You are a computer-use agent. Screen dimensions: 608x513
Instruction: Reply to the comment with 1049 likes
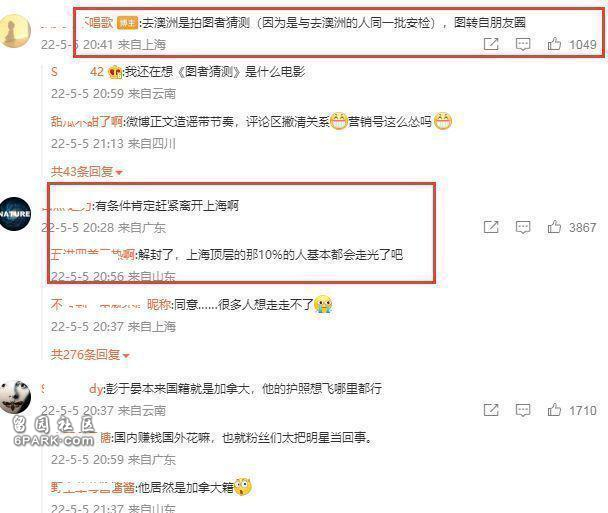pos(523,44)
